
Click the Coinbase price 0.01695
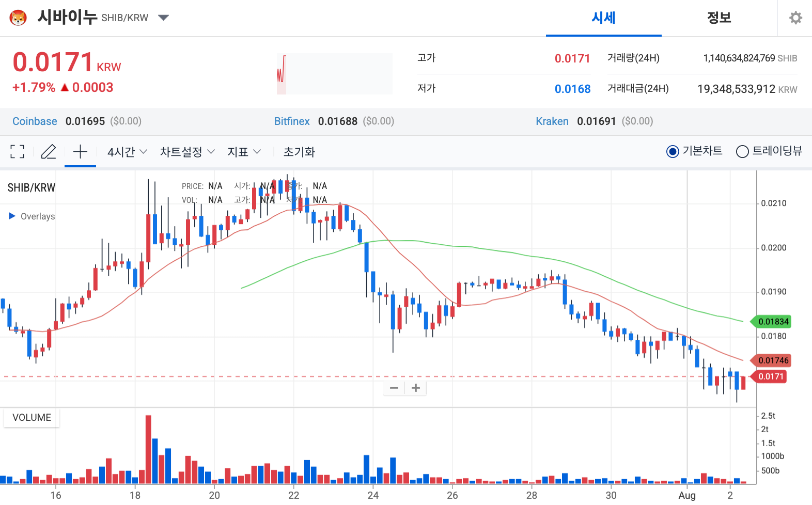(85, 121)
